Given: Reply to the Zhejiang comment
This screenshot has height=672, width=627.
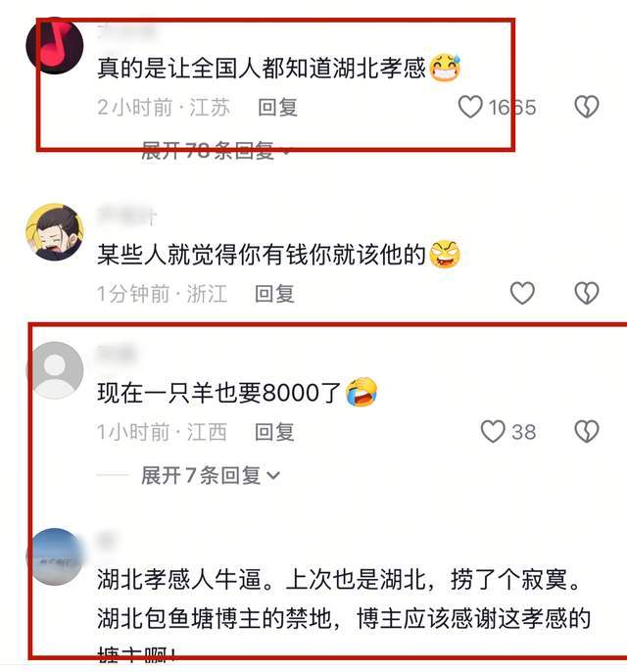Looking at the screenshot, I should click(x=274, y=294).
